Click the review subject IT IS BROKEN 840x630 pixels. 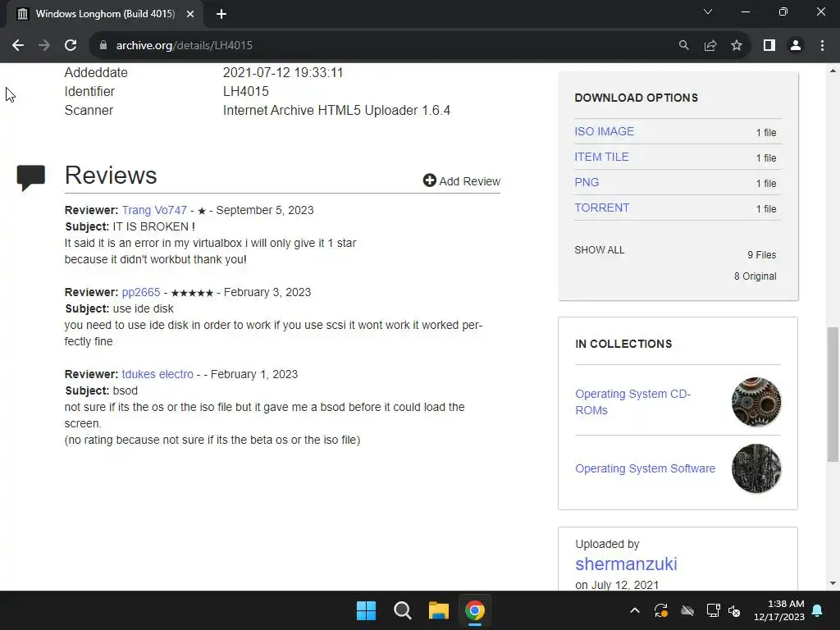tap(153, 226)
